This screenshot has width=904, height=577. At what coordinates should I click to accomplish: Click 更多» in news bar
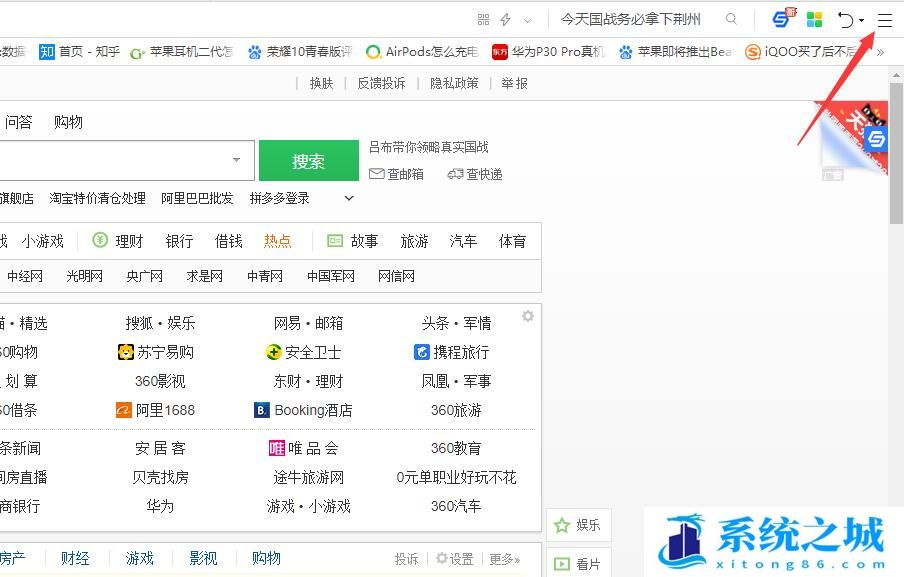[504, 559]
